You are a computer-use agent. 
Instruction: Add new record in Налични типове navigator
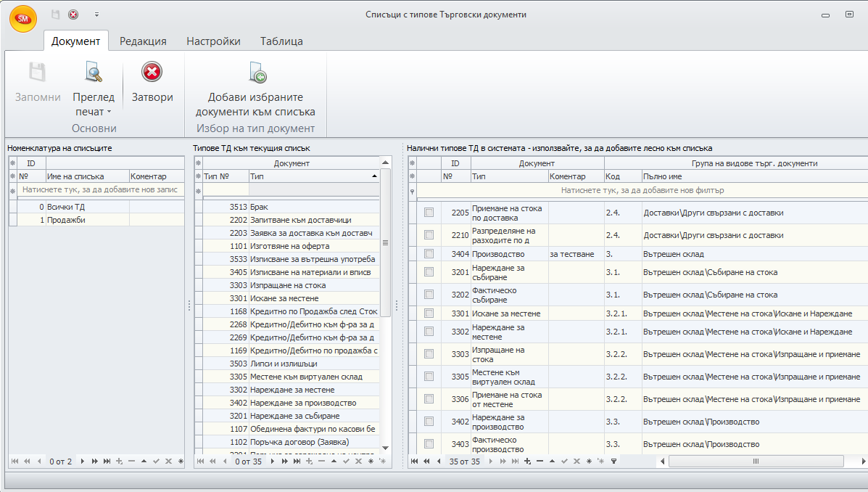click(528, 461)
